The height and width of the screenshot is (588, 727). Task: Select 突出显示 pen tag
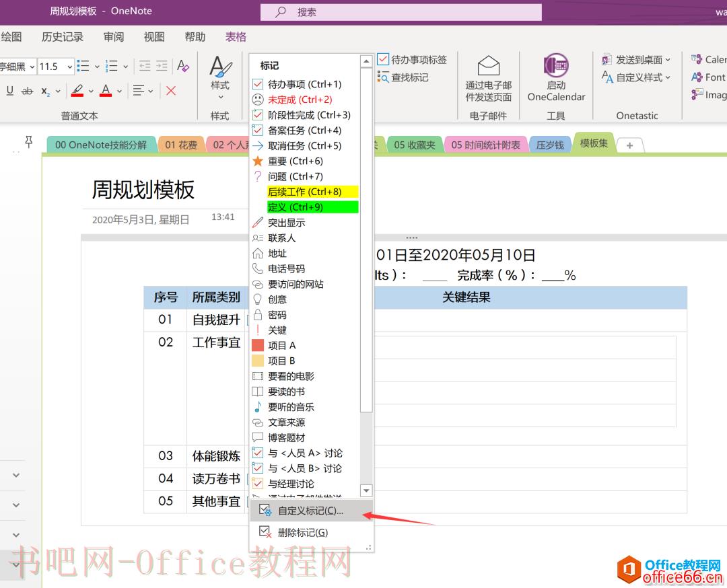pyautogui.click(x=305, y=223)
